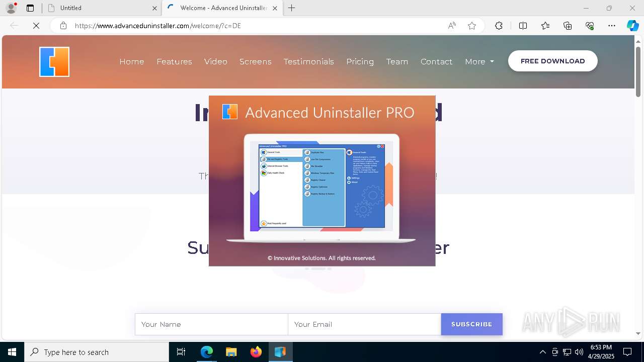Close the Untitled tab
Image resolution: width=644 pixels, height=362 pixels.
coord(154,8)
